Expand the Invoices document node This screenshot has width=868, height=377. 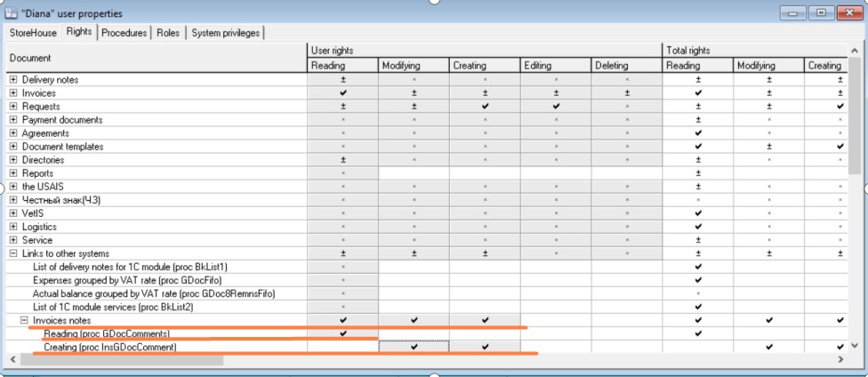click(x=13, y=93)
